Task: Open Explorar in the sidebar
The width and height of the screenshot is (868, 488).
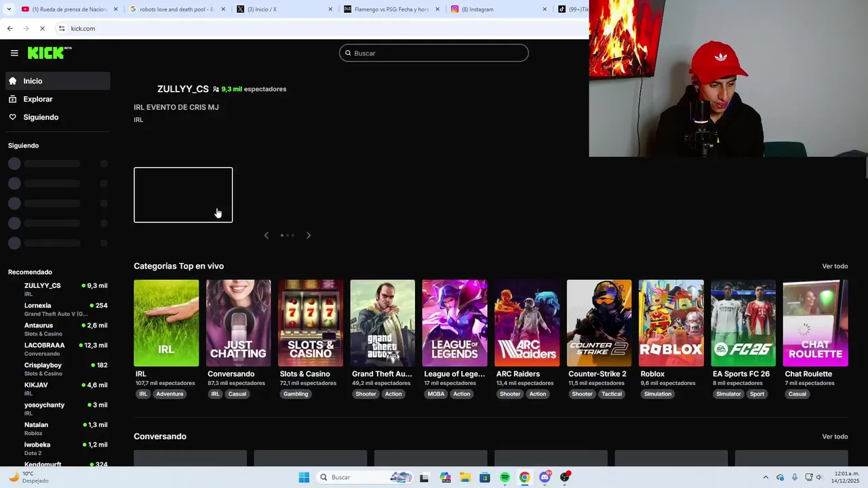Action: coord(58,99)
